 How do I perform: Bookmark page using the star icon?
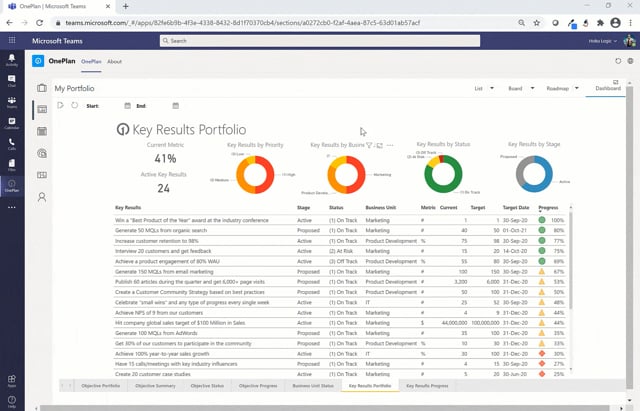[x=537, y=23]
